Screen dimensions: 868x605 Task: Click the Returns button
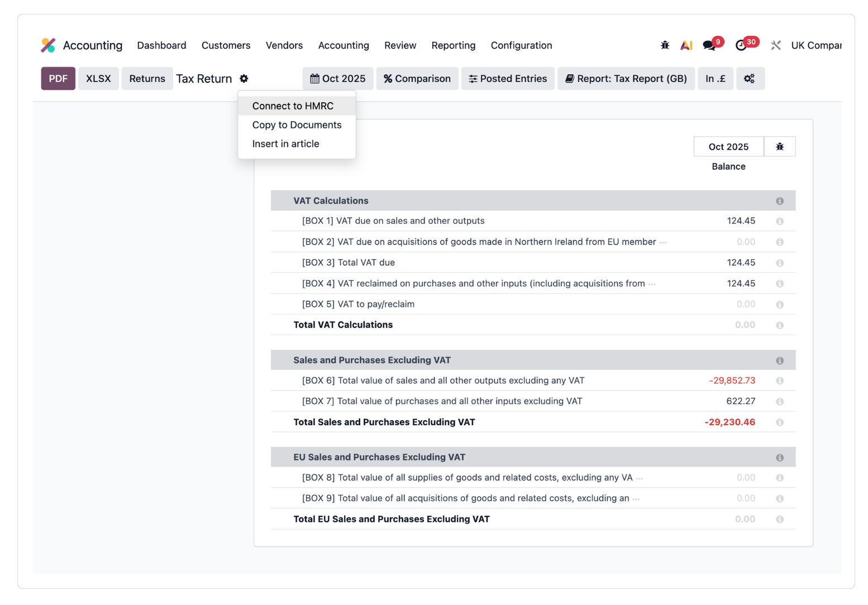tap(147, 79)
